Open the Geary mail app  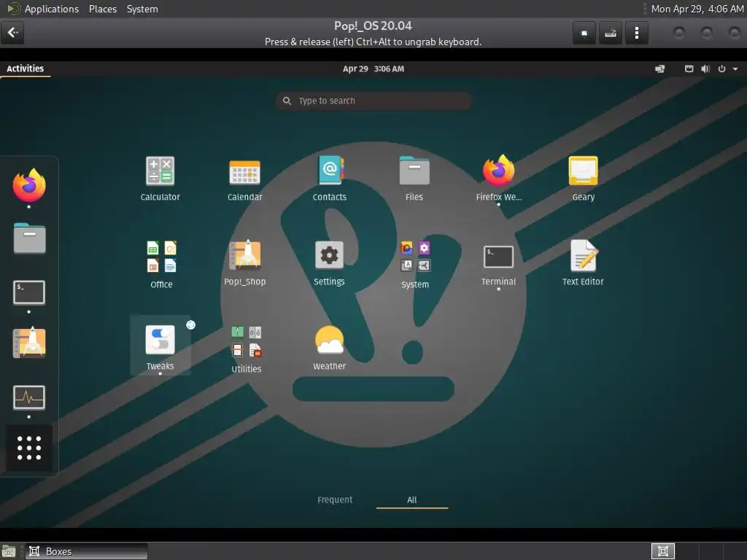(583, 179)
